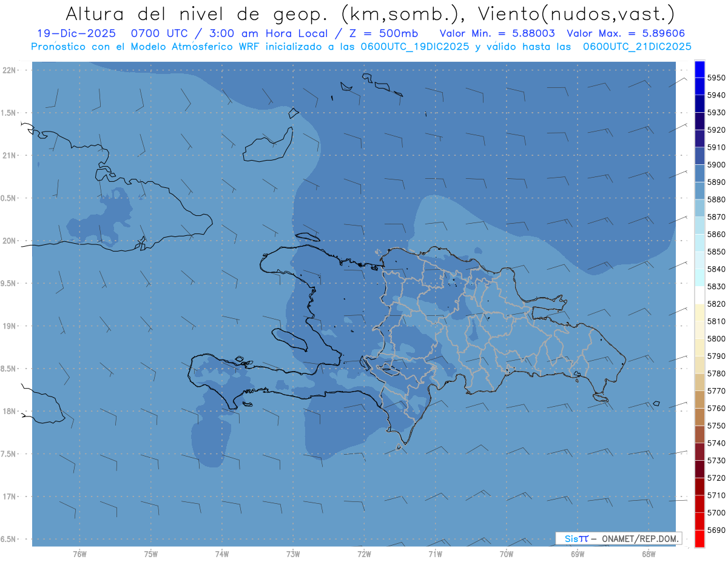Viewport: 728px width, 562px height.
Task: Click the '5710' legend value
Action: [716, 495]
